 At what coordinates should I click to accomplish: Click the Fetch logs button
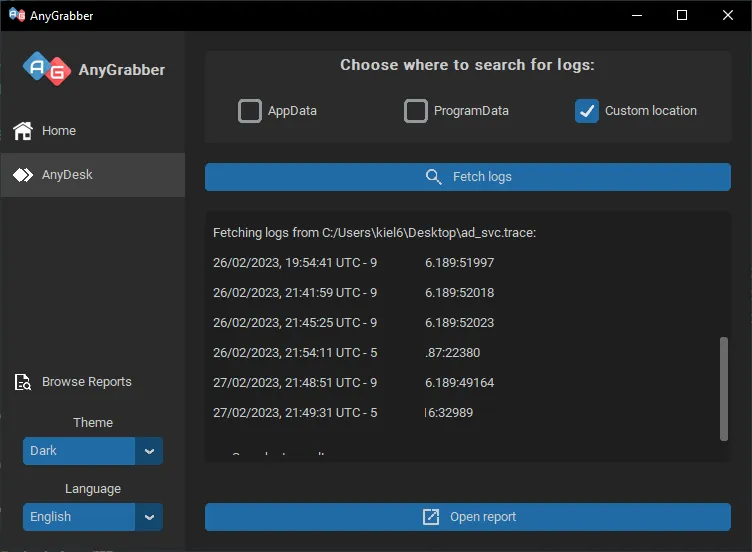tap(468, 177)
